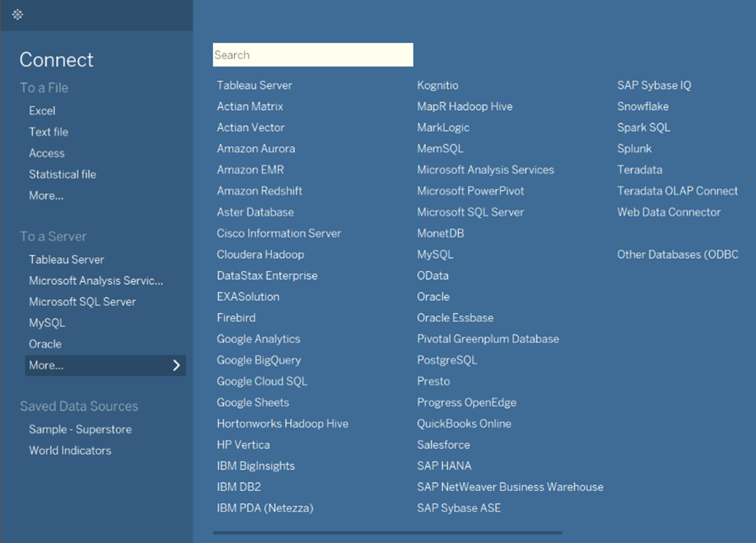Image resolution: width=756 pixels, height=543 pixels.
Task: Open World Indicators saved data source
Action: tap(70, 451)
